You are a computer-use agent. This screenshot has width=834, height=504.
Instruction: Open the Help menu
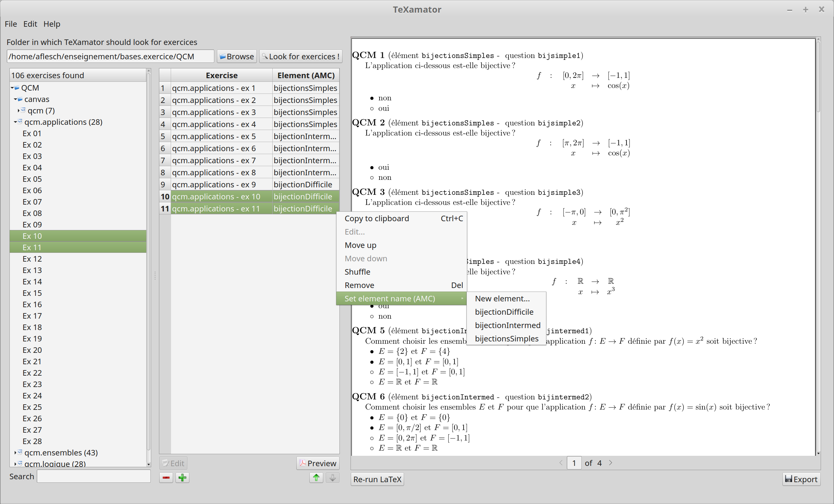(52, 24)
